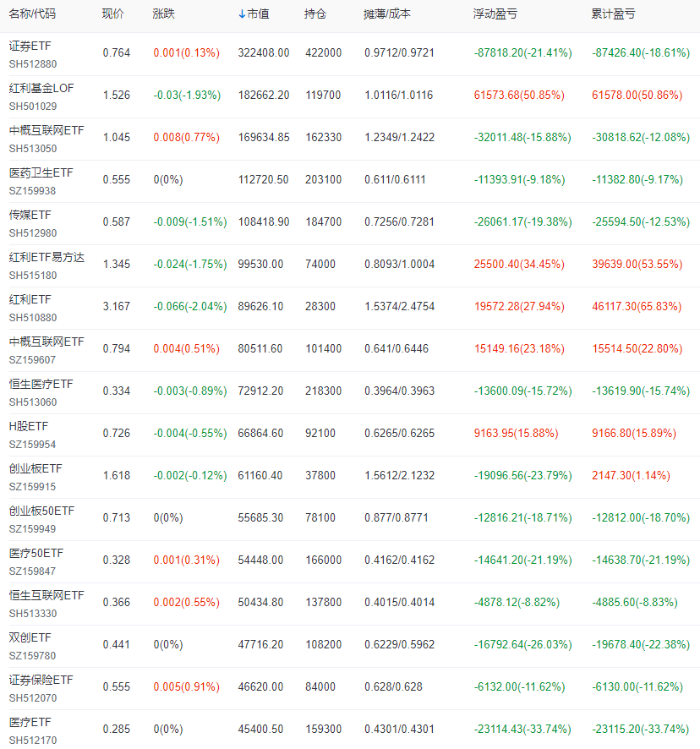Click the 0.4015/0.4014 cost cell

click(399, 603)
